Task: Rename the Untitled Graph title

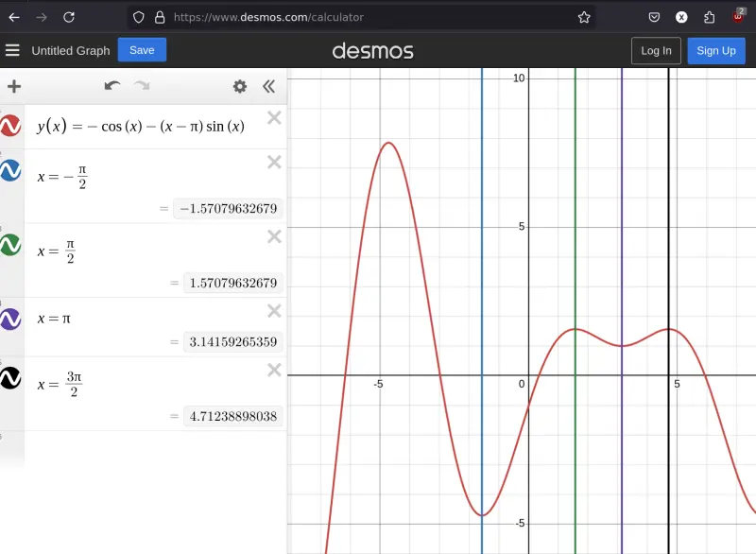Action: coord(71,51)
